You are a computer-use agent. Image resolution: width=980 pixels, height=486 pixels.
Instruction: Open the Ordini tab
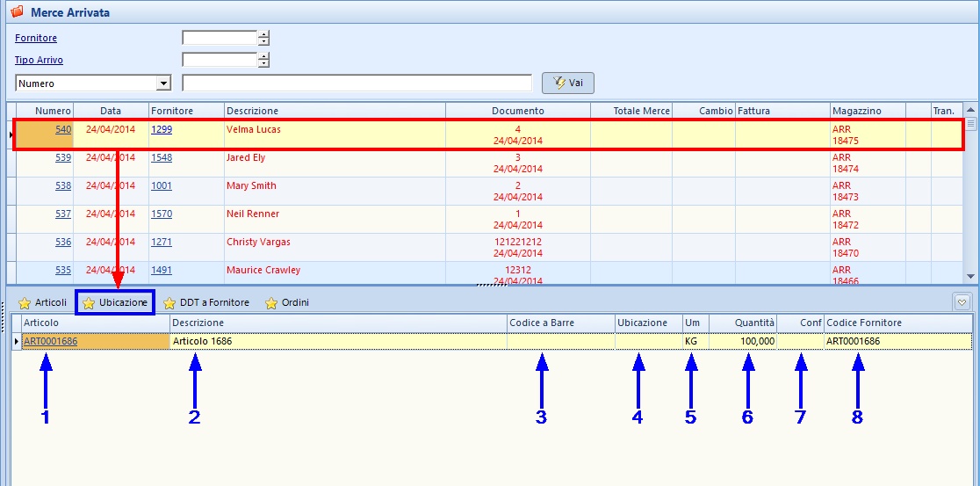pos(294,303)
